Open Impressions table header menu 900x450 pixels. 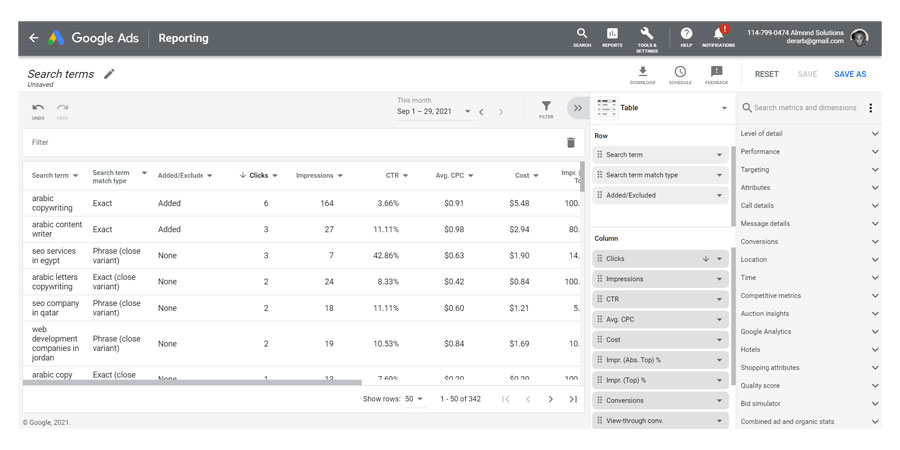340,176
